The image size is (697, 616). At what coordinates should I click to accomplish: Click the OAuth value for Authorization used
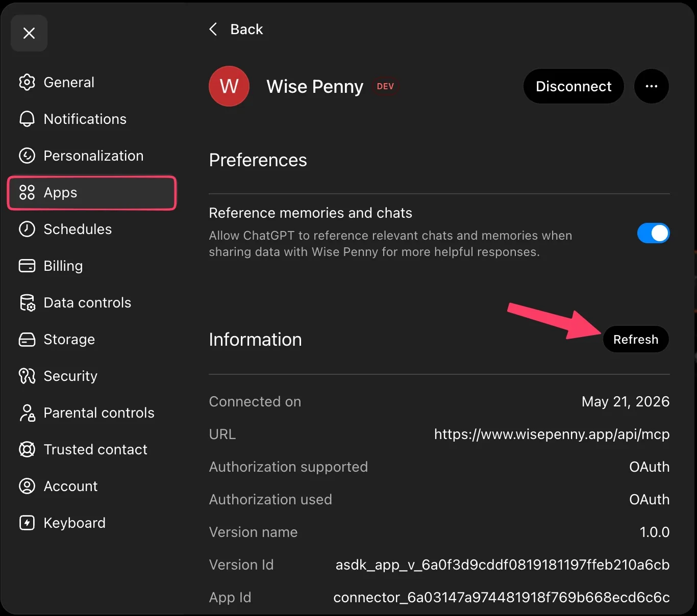click(x=649, y=499)
